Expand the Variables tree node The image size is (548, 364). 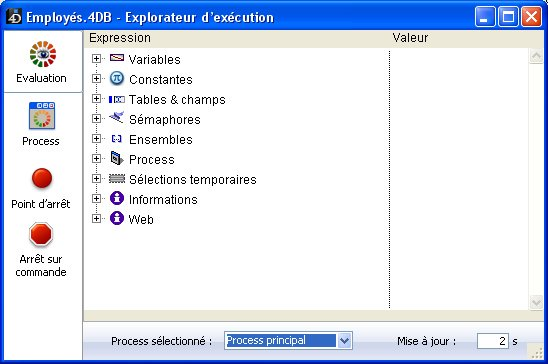[96, 58]
